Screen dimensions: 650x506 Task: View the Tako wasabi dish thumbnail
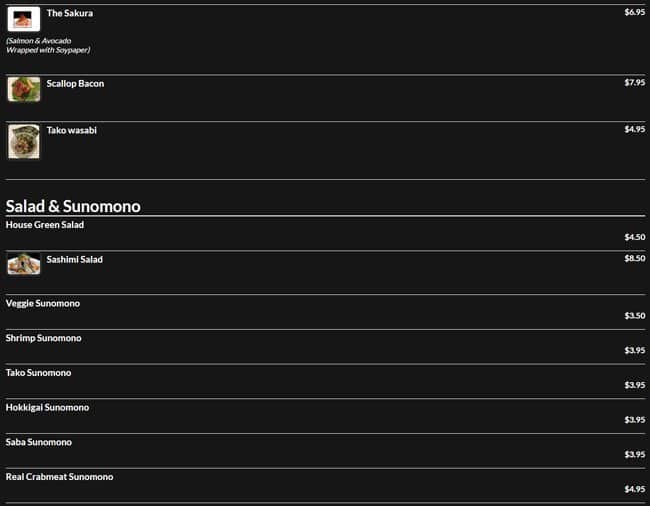[23, 141]
